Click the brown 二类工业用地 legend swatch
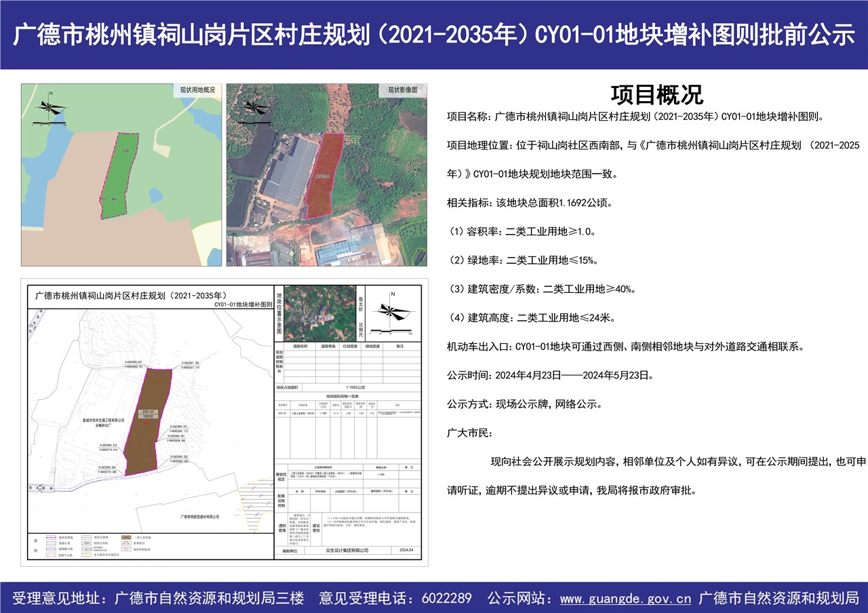This screenshot has height=613, width=868. (126, 537)
